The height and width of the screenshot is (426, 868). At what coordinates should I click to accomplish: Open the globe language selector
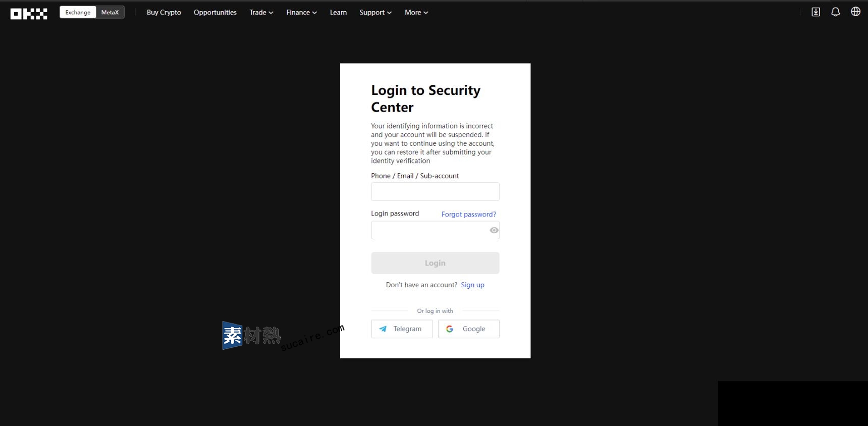pyautogui.click(x=855, y=12)
